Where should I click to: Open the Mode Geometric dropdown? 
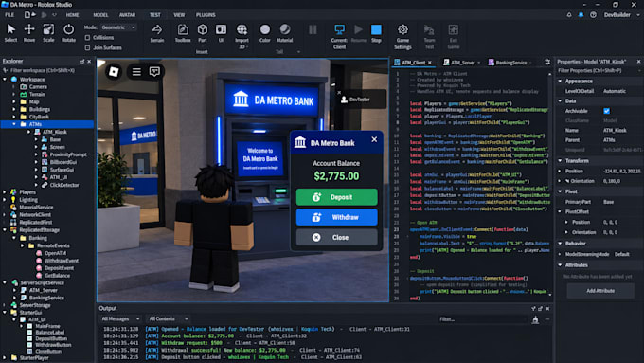click(118, 27)
